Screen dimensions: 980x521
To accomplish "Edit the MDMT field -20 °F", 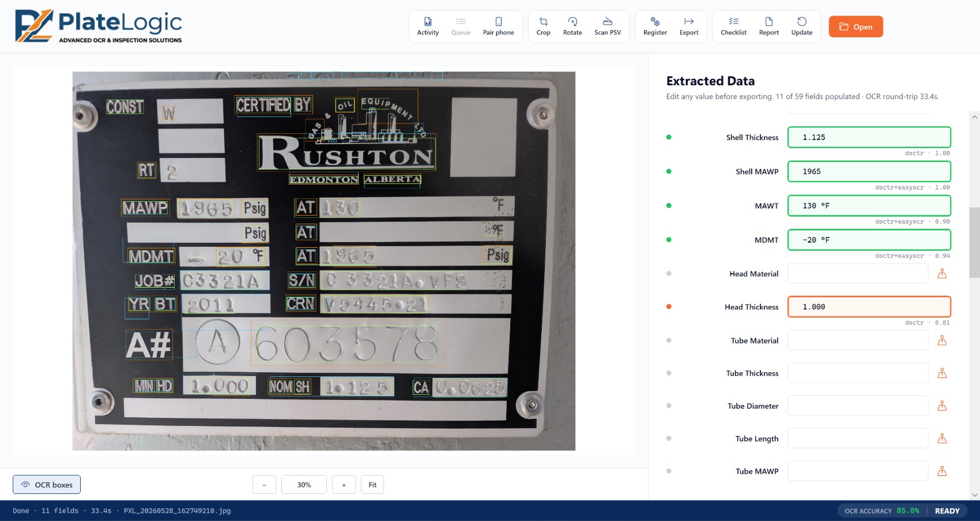I will click(869, 240).
